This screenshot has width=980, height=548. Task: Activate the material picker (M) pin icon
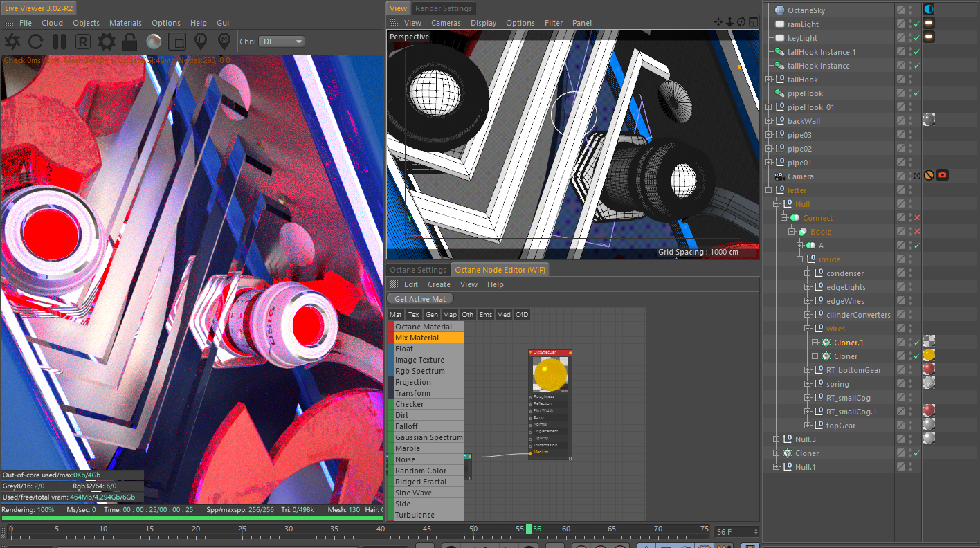(x=224, y=42)
